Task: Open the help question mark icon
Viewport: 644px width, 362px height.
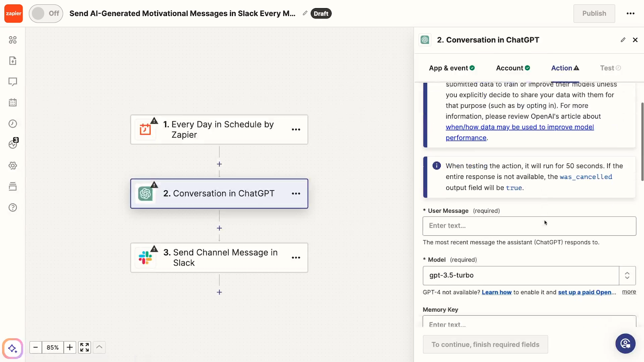Action: click(x=13, y=208)
